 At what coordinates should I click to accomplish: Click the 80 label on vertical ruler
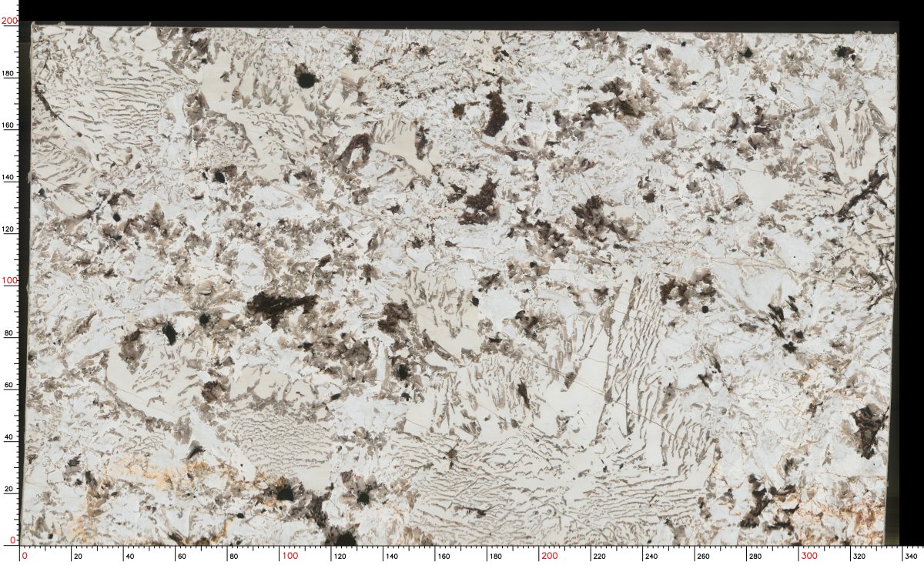(x=9, y=333)
